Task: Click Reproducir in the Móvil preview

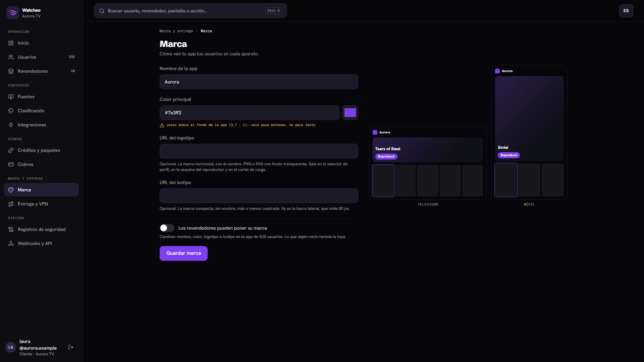Action: coord(509,155)
